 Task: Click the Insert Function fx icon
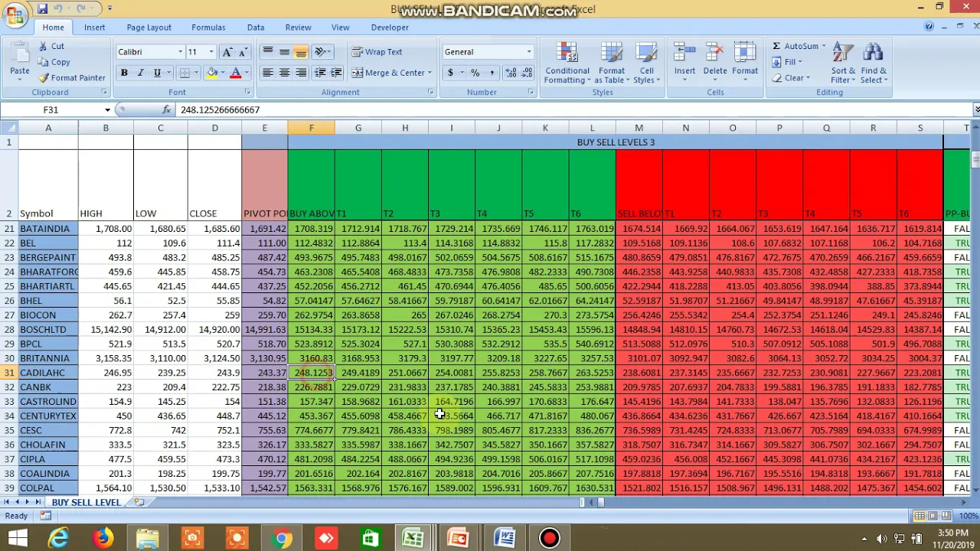point(166,110)
